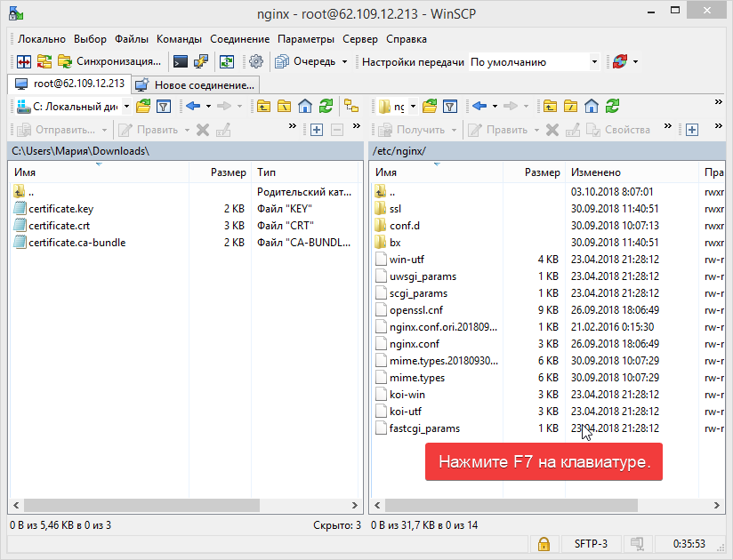Sort remote files by Изменено column
This screenshot has height=560, width=733.
[632, 172]
